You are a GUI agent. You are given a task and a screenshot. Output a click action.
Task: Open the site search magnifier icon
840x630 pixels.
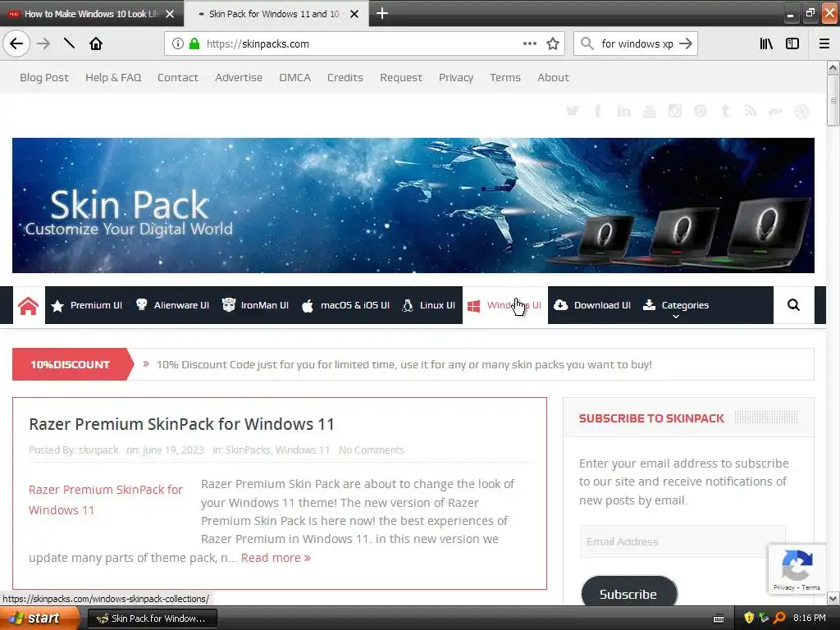793,305
